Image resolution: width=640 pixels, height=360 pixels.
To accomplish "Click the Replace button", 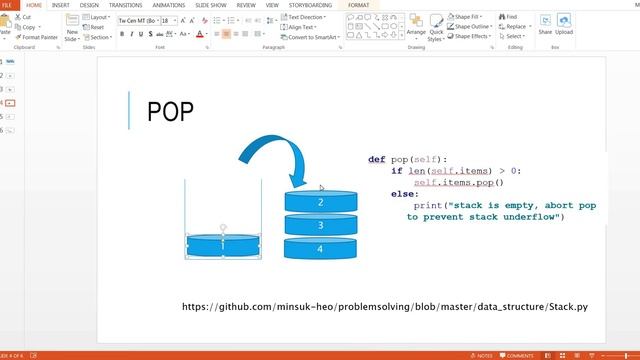I will click(x=515, y=27).
